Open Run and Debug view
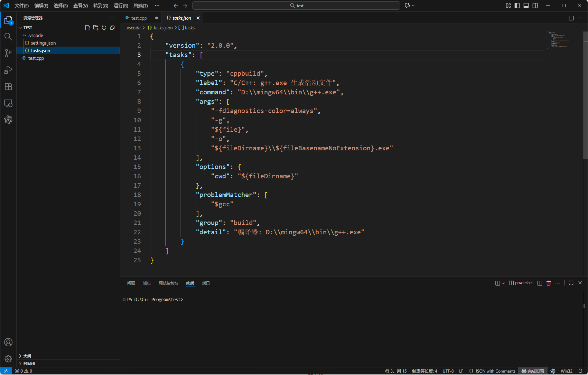 point(8,70)
